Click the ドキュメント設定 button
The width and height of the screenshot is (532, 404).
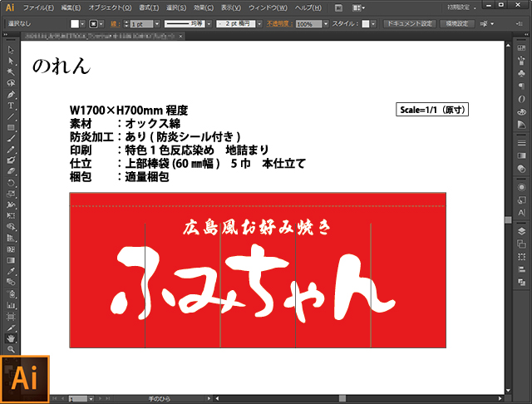point(408,24)
